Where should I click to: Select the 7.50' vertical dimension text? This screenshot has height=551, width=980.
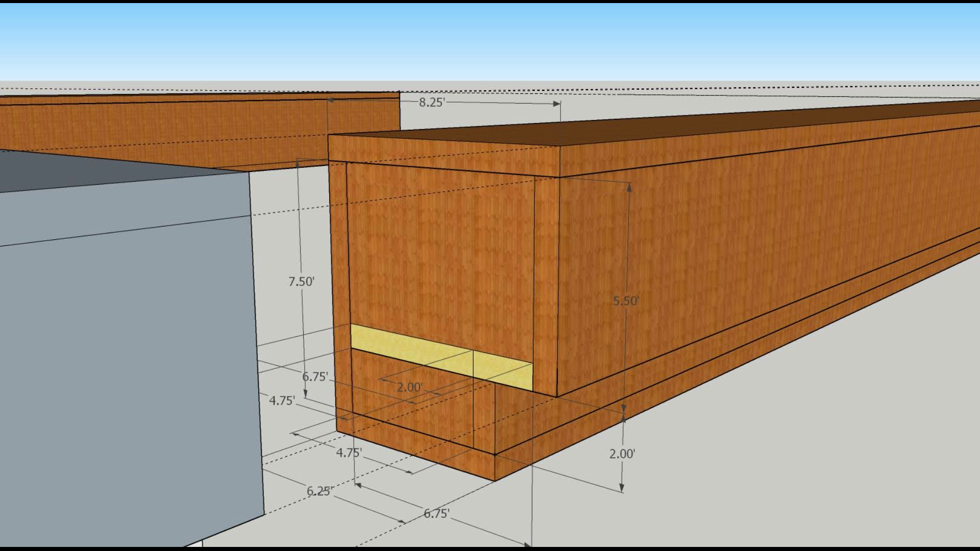[x=301, y=282]
